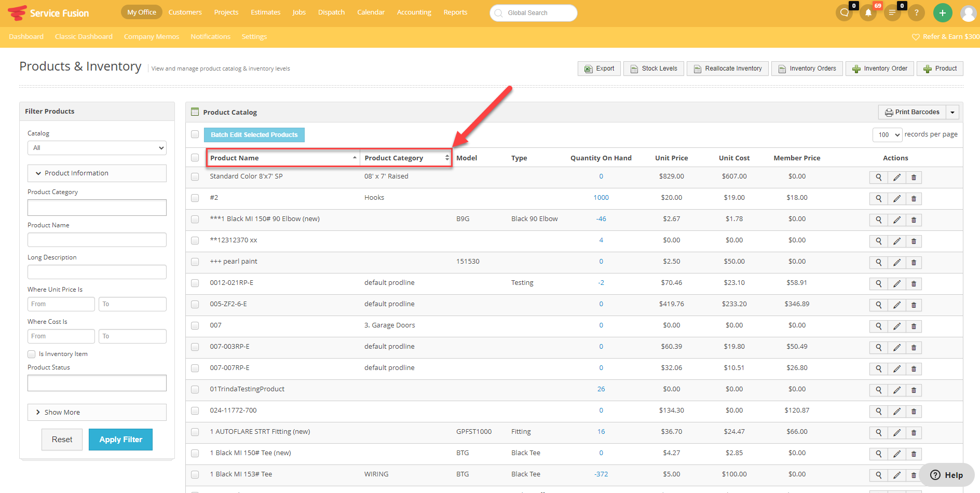Edit the 007-003RP-E product

click(896, 348)
